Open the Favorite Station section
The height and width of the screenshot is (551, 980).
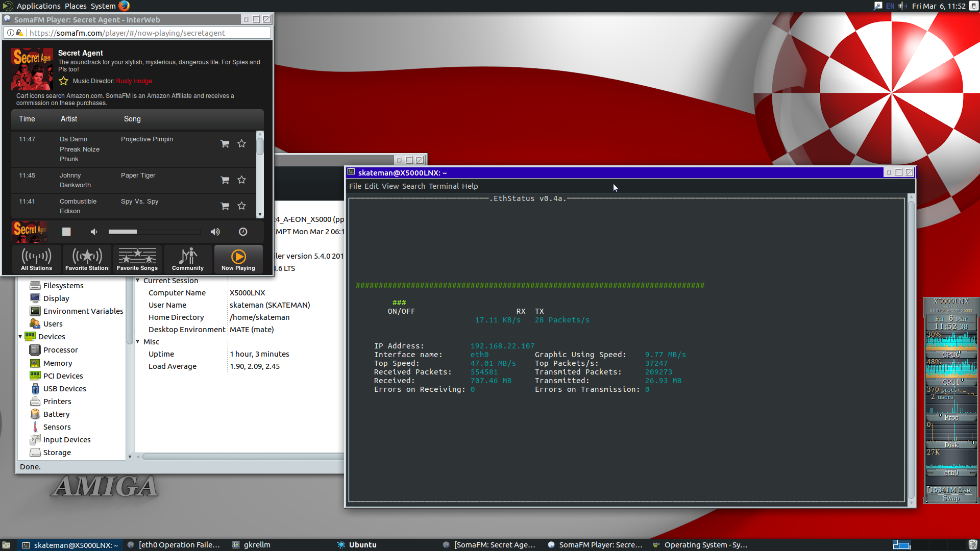(x=87, y=259)
